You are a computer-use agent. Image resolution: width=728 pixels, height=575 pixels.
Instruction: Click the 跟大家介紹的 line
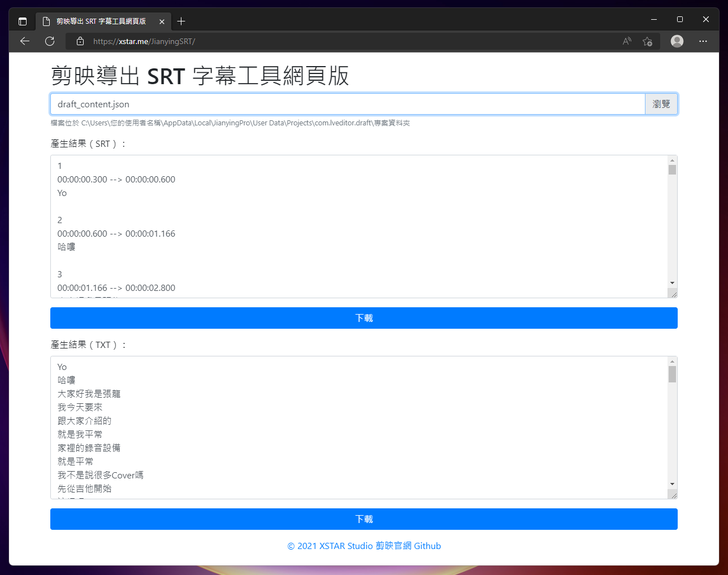(x=84, y=421)
